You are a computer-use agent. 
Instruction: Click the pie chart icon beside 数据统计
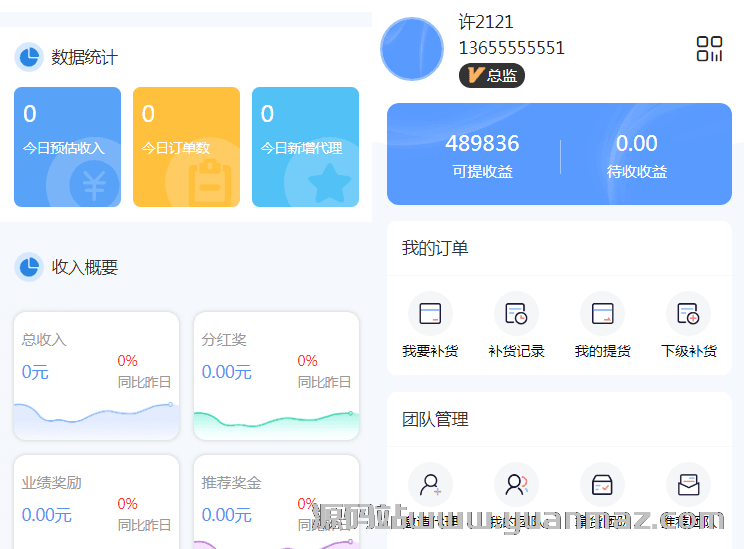[29, 57]
